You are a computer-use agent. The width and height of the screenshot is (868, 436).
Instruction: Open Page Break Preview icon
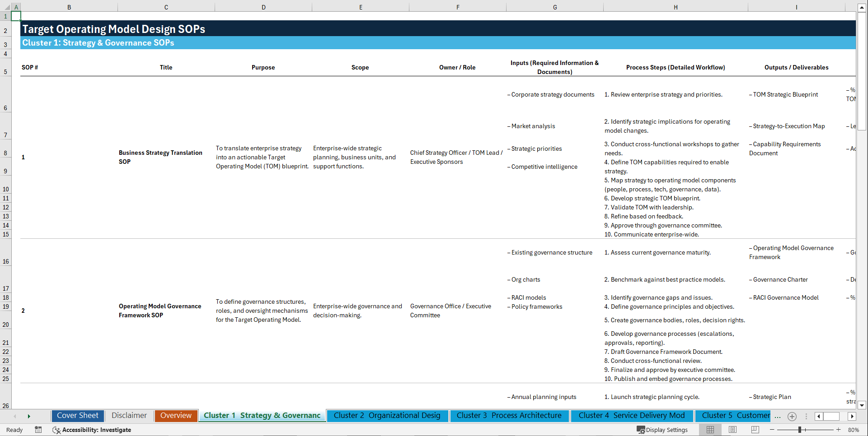coord(755,430)
